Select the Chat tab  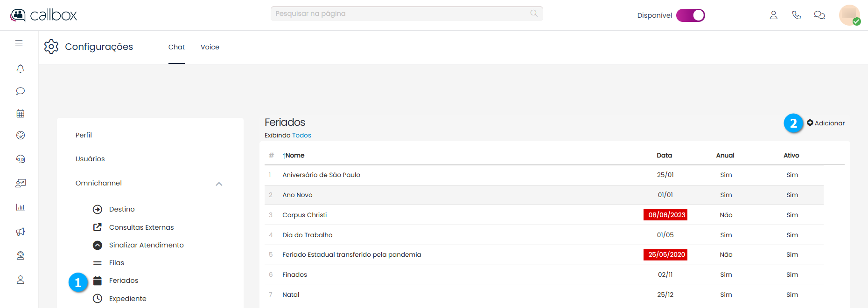176,47
